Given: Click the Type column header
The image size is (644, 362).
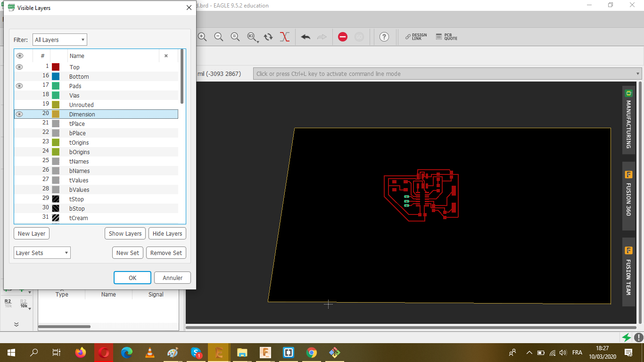Looking at the screenshot, I should click(62, 294).
